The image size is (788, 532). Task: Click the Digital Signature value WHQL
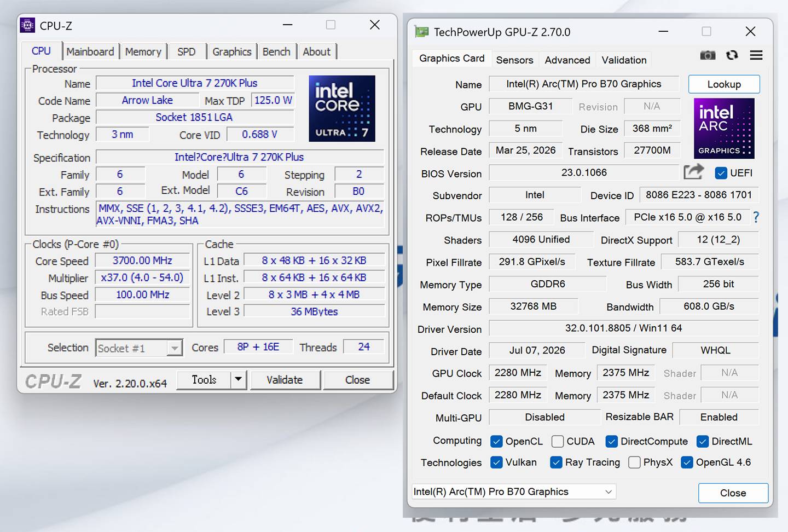(x=715, y=350)
